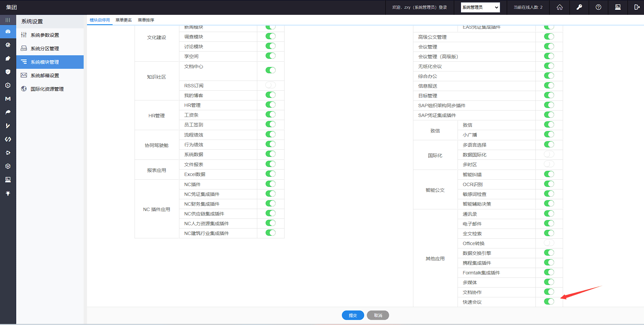Toggle the 携程集成插件 switch

coord(549,262)
